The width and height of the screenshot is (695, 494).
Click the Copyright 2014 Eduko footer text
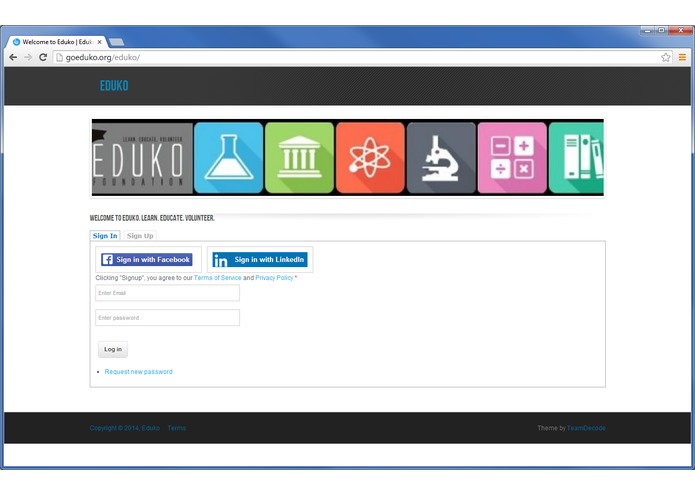tap(125, 428)
